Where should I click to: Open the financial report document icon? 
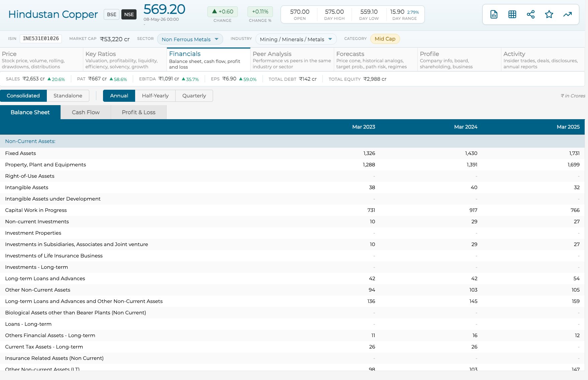494,14
